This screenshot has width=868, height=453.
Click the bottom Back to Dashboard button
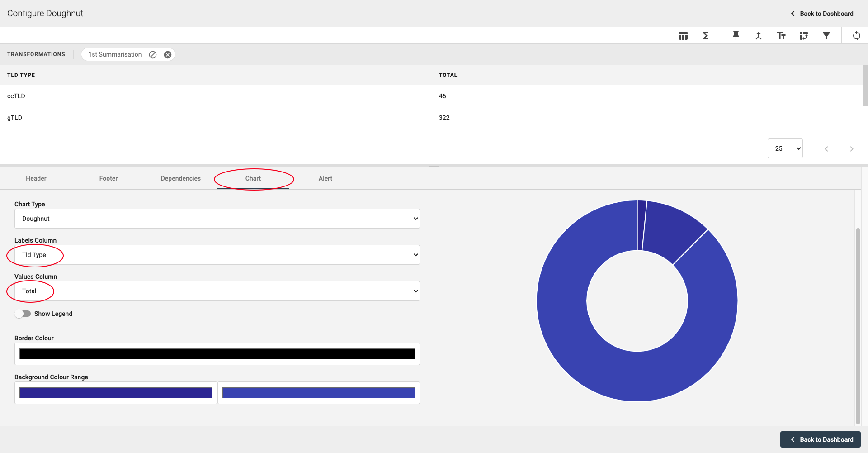tap(821, 439)
